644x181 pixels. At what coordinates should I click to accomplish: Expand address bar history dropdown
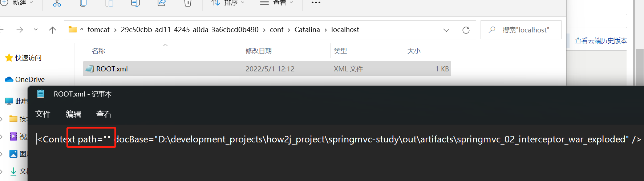[x=446, y=30]
